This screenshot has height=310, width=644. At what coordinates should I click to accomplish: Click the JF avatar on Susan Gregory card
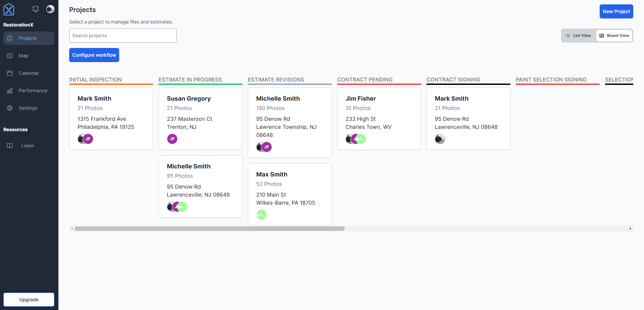pos(172,139)
